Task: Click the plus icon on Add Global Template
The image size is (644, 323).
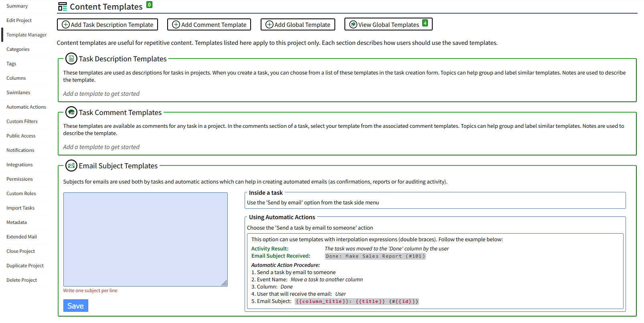Action: coord(269,24)
